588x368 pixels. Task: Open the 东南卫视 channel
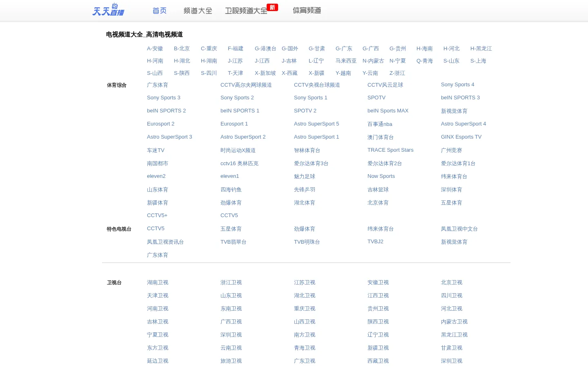coord(231,309)
